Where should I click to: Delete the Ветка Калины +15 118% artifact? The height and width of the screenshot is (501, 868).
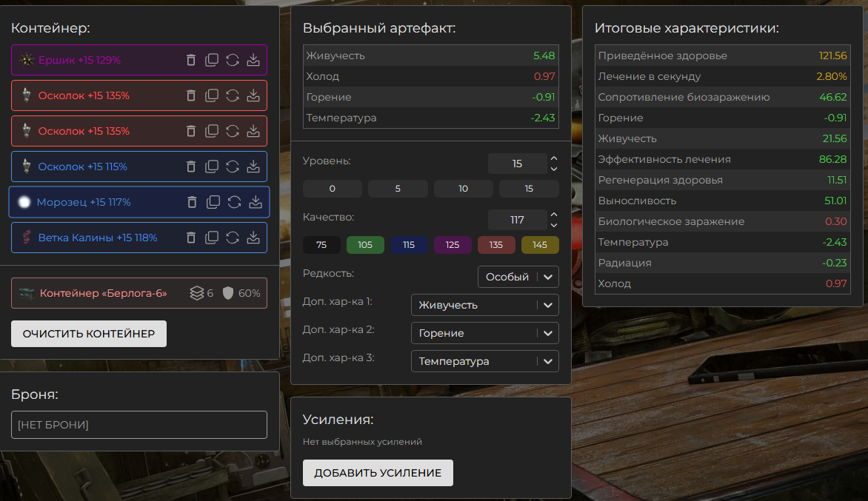pos(191,238)
